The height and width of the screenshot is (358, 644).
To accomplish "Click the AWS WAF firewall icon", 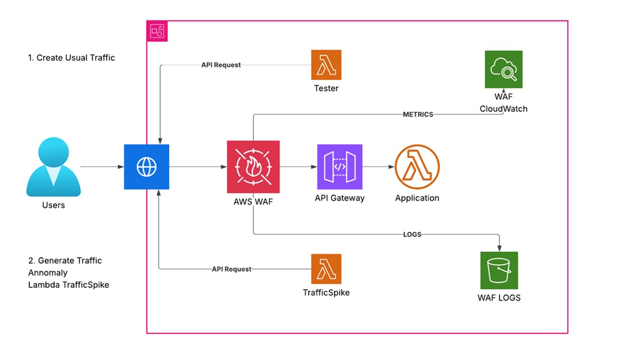I will (253, 167).
